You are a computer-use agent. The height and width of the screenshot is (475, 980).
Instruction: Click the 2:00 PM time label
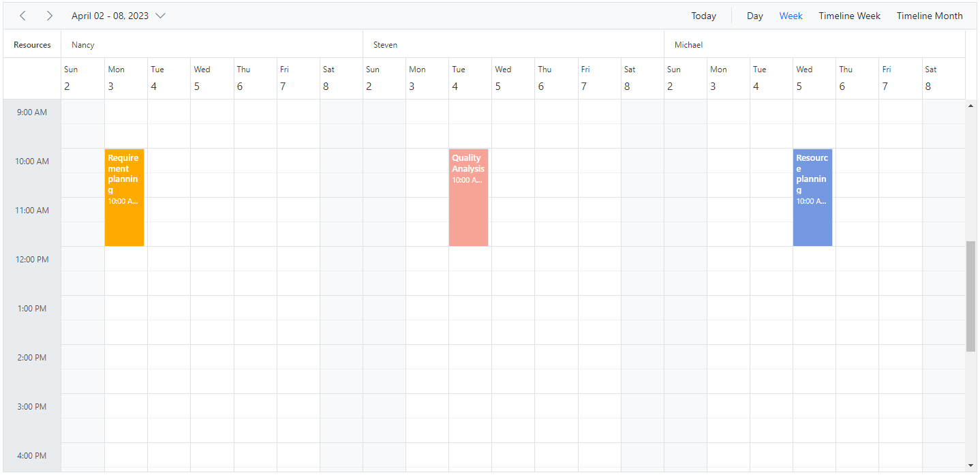coord(32,358)
